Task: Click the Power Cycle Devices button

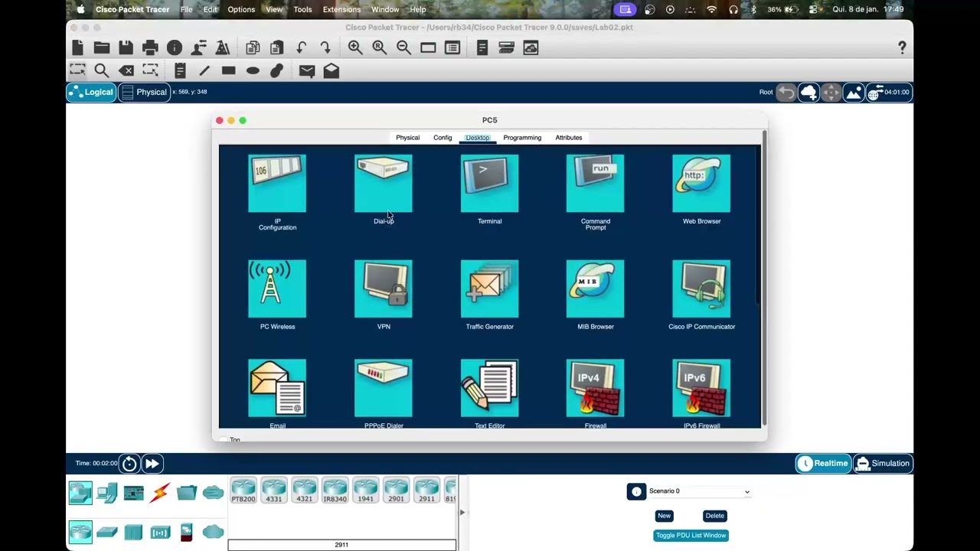Action: tap(129, 463)
